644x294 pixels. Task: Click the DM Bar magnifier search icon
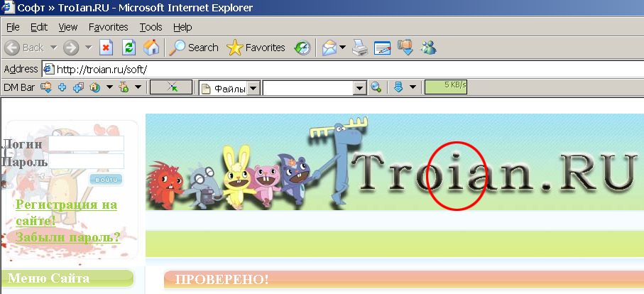coord(376,87)
